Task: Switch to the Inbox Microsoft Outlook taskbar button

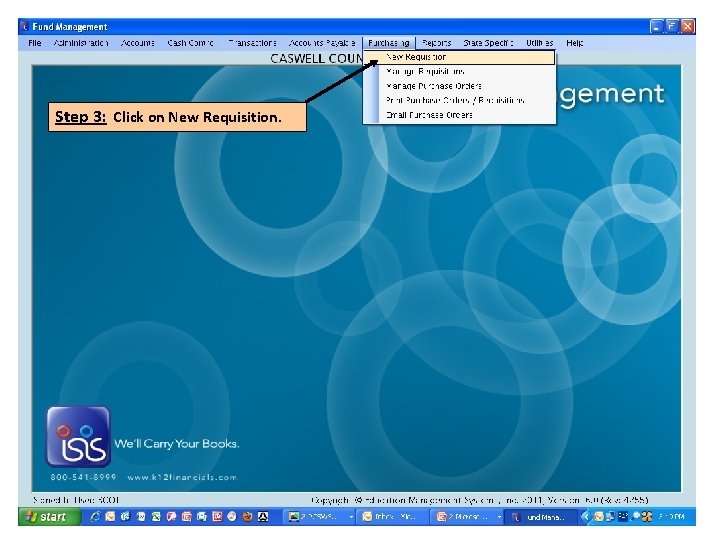Action: click(x=393, y=517)
